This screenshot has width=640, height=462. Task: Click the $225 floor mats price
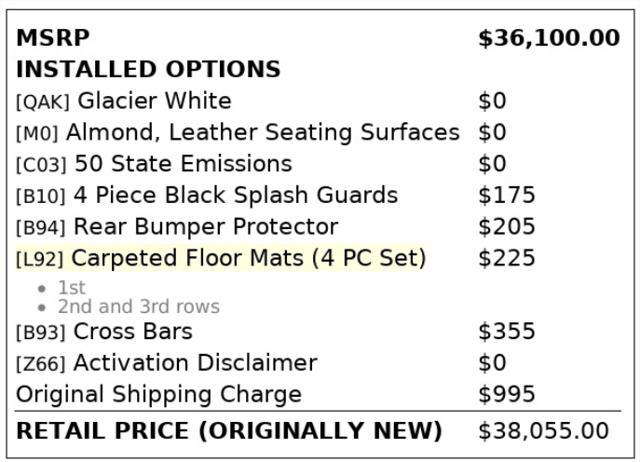tap(506, 258)
